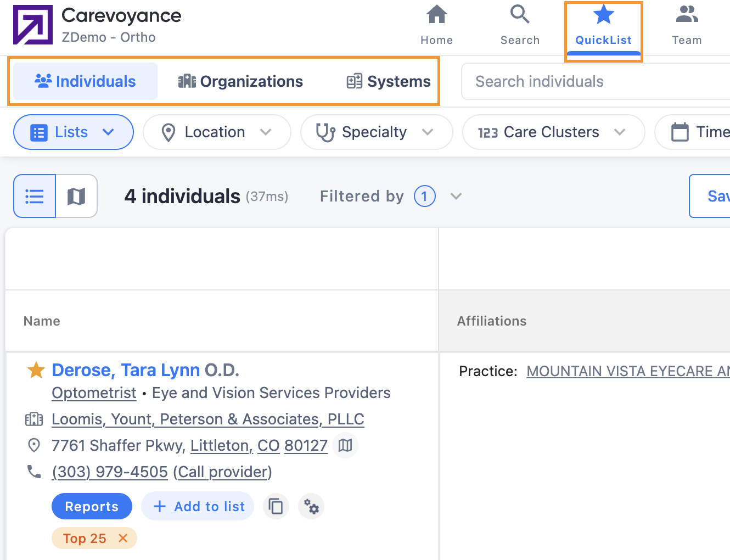The image size is (730, 560).
Task: Remove the Top 25 tag
Action: tap(123, 538)
